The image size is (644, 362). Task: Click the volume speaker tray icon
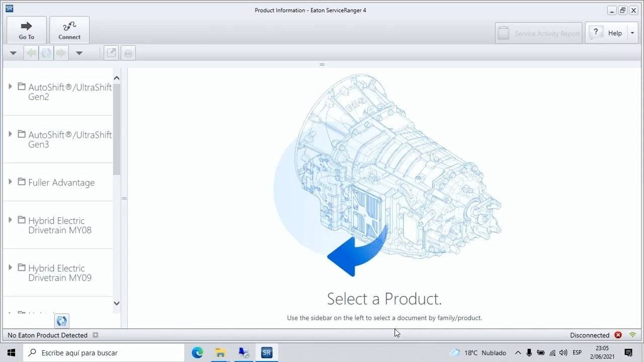point(563,352)
